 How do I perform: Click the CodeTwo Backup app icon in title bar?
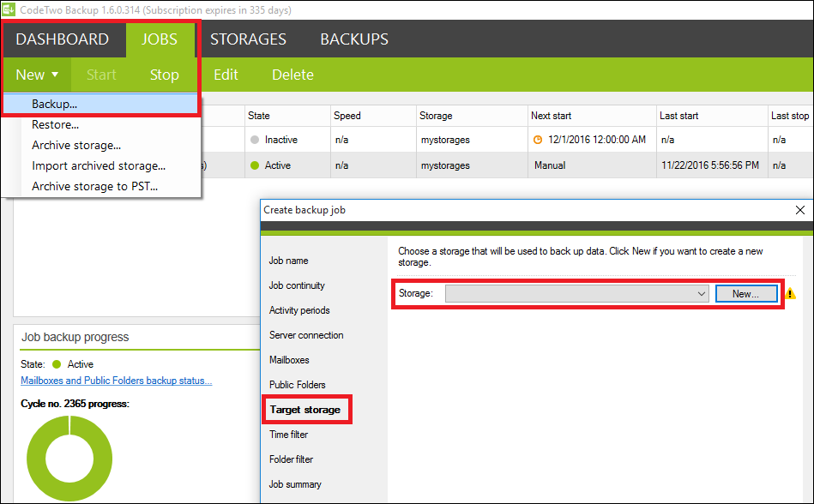[9, 9]
